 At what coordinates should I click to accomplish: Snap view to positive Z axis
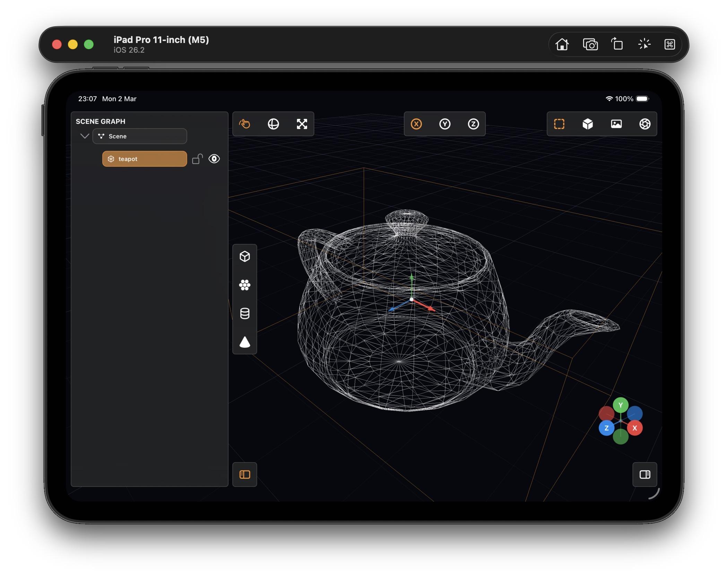tap(606, 428)
